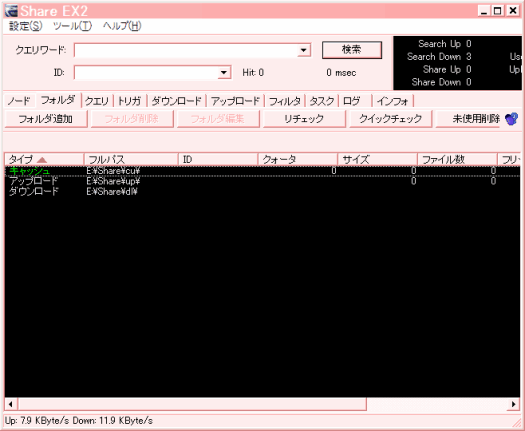Switch to the タスク tab
Viewport: 525px width, 431px height.
pos(322,101)
